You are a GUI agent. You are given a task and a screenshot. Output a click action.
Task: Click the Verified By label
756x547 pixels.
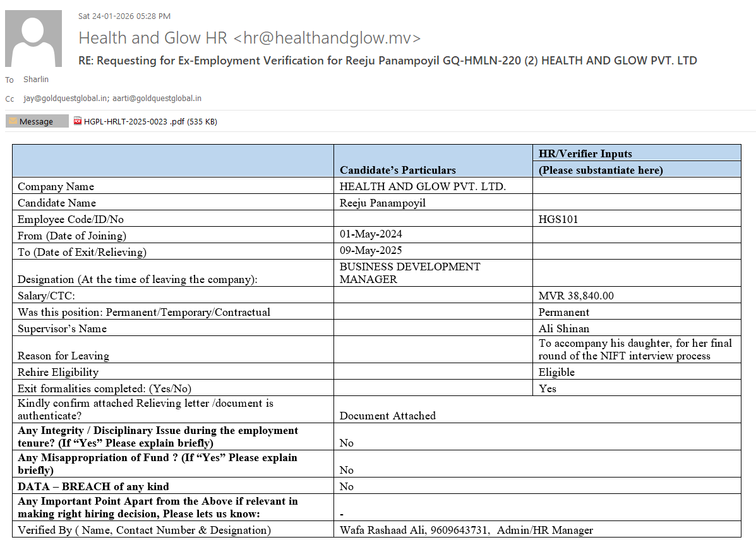pyautogui.click(x=144, y=530)
